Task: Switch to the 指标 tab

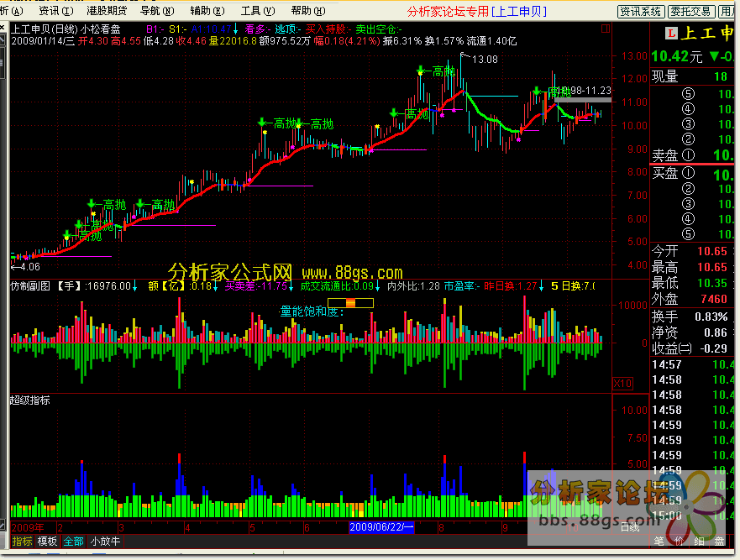Action: pyautogui.click(x=22, y=542)
